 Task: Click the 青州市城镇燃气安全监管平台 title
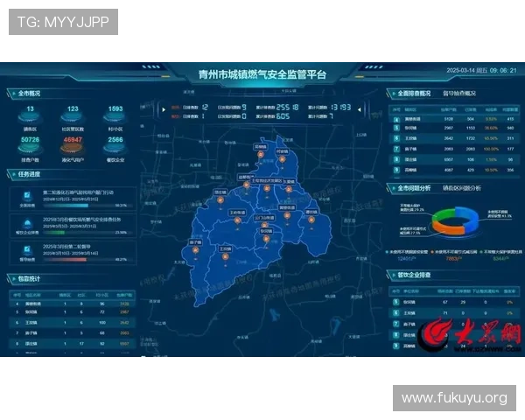tap(262, 74)
